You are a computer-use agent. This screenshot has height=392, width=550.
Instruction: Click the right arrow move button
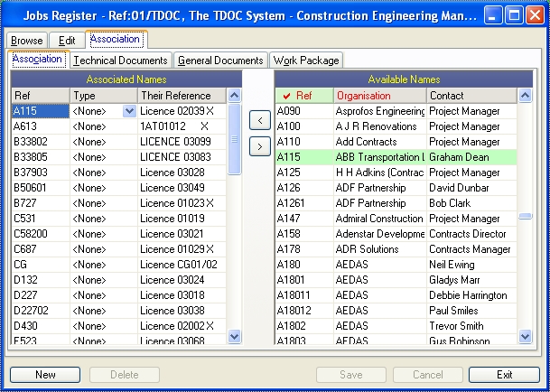click(259, 146)
